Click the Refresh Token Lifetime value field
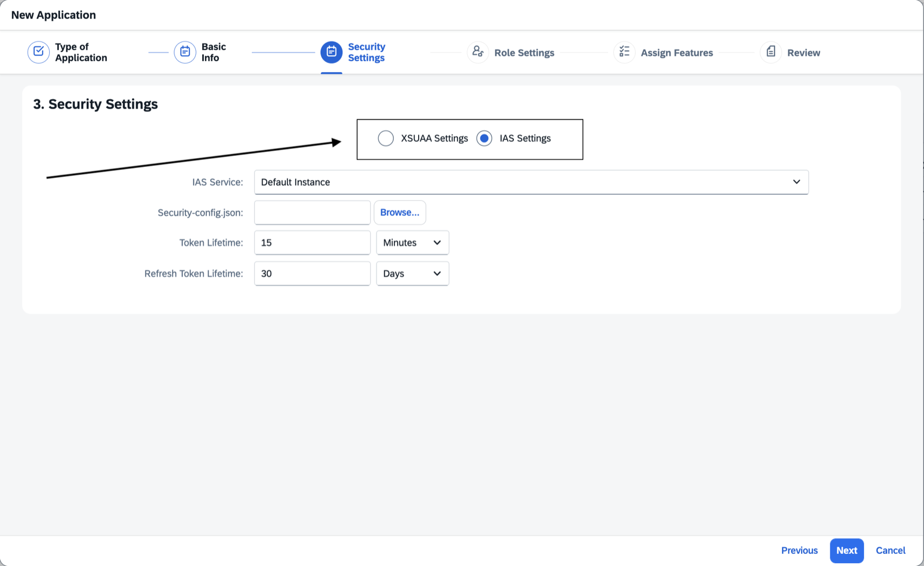 tap(312, 274)
